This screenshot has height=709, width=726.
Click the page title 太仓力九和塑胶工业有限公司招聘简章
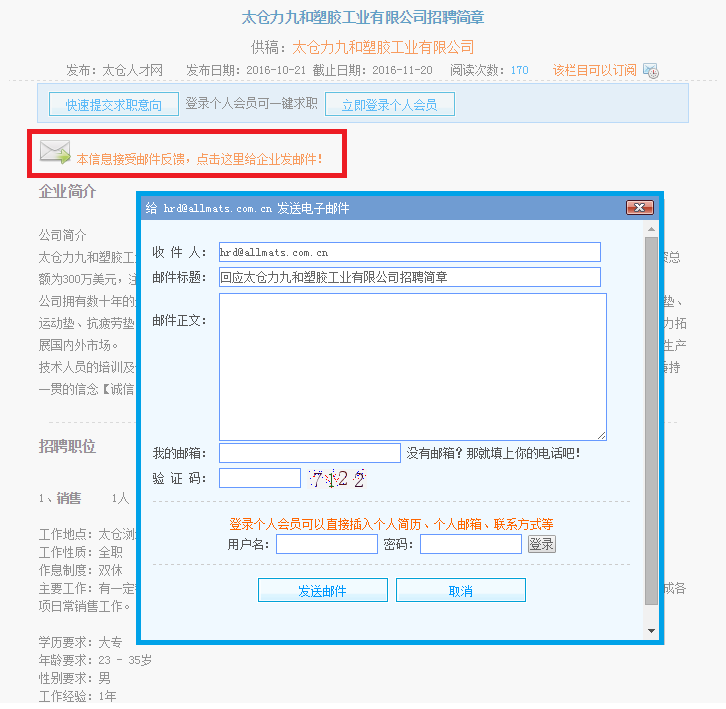click(x=363, y=18)
